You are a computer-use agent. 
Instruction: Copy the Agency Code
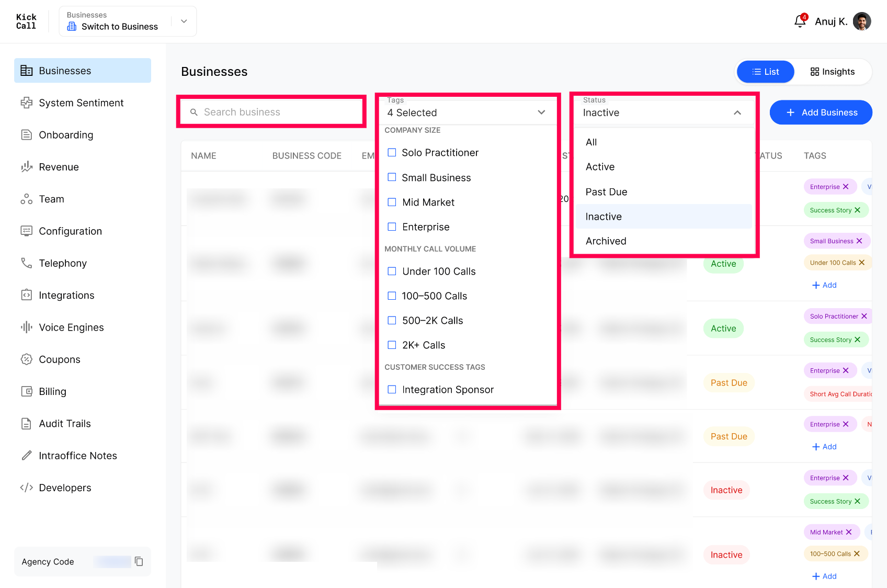pos(139,561)
